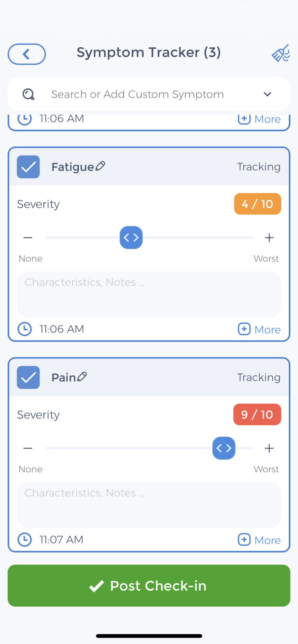Decrease Fatigue severity with minus icon
Screen dimensions: 298x644
point(28,238)
